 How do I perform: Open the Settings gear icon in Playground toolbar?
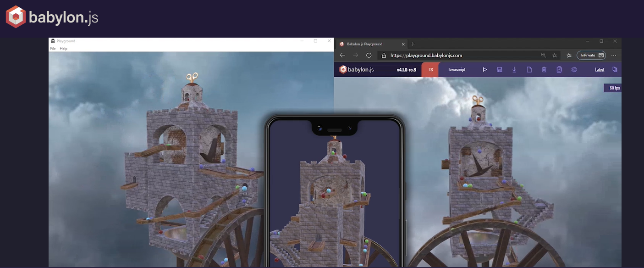pos(574,70)
